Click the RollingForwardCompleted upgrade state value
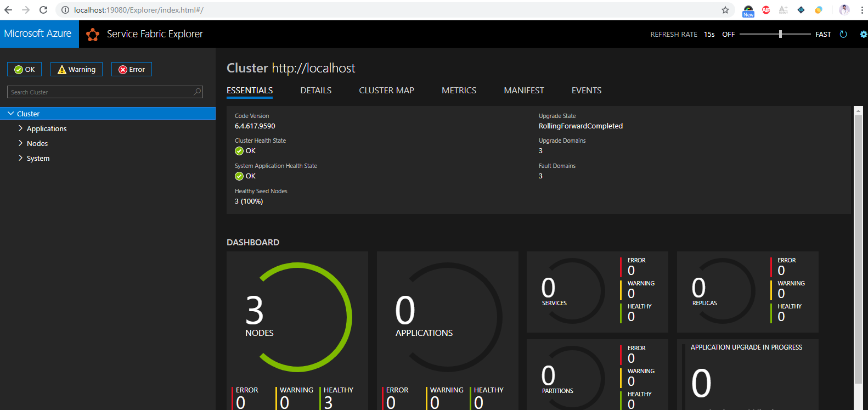Viewport: 868px width, 410px height. (580, 126)
